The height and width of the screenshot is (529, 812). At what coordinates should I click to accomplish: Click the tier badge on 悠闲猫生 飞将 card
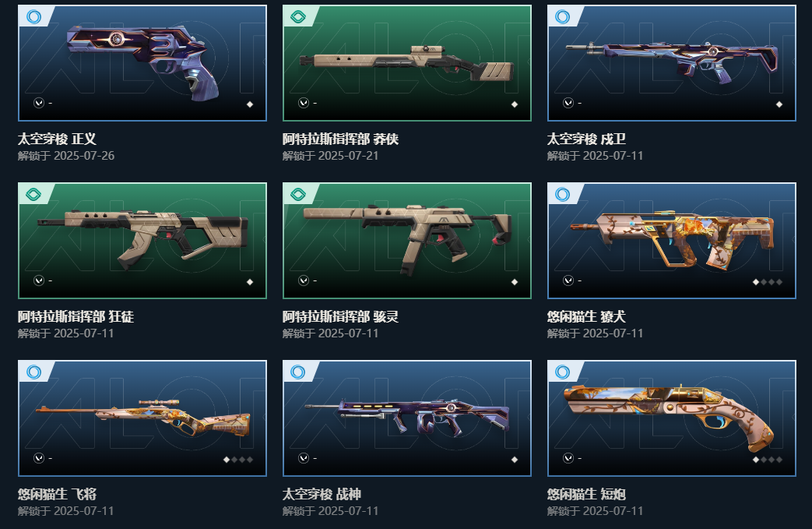point(34,372)
